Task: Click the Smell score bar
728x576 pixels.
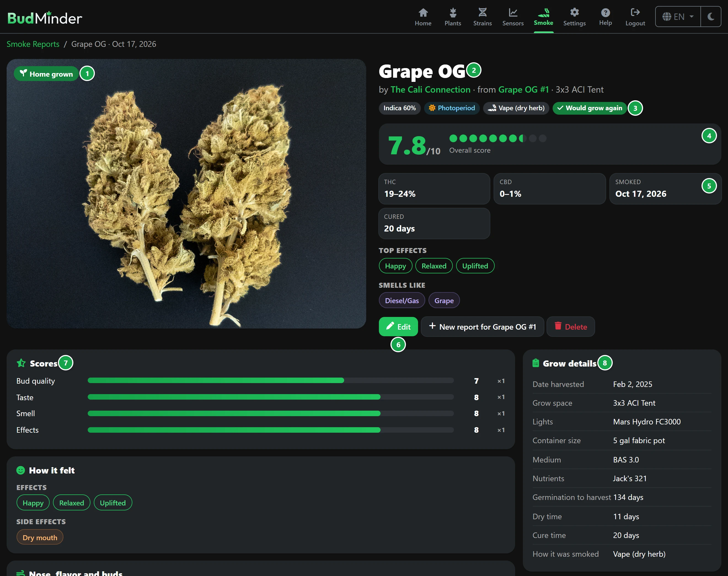Action: tap(271, 413)
